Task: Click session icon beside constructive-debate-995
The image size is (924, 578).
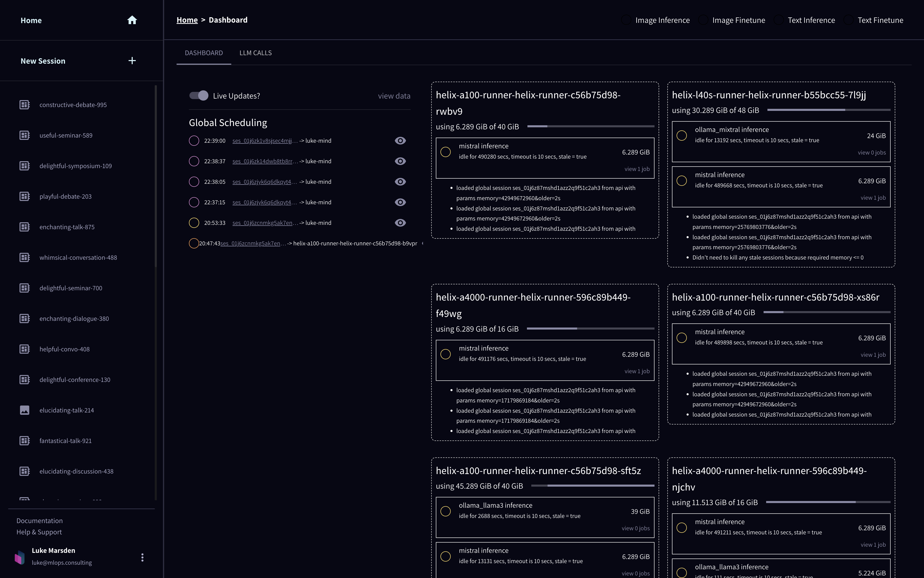Action: [x=24, y=105]
